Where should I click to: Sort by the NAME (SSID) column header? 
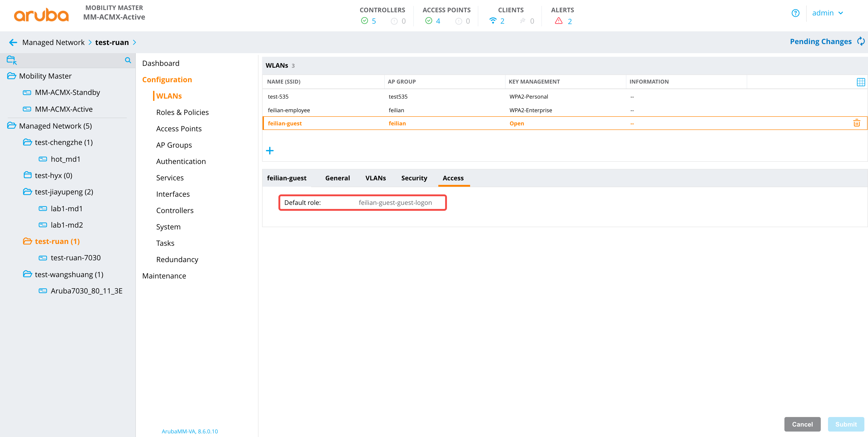(x=284, y=82)
